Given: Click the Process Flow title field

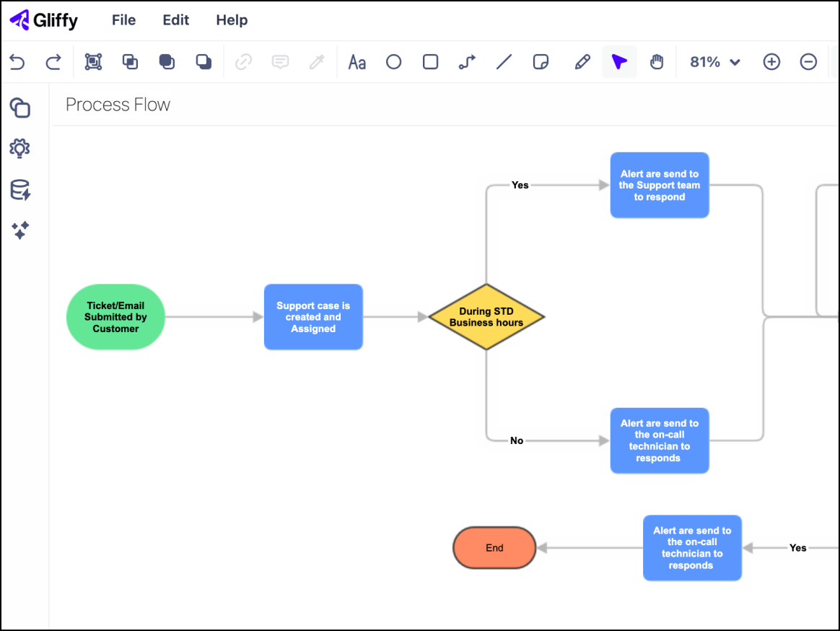Looking at the screenshot, I should pyautogui.click(x=118, y=105).
